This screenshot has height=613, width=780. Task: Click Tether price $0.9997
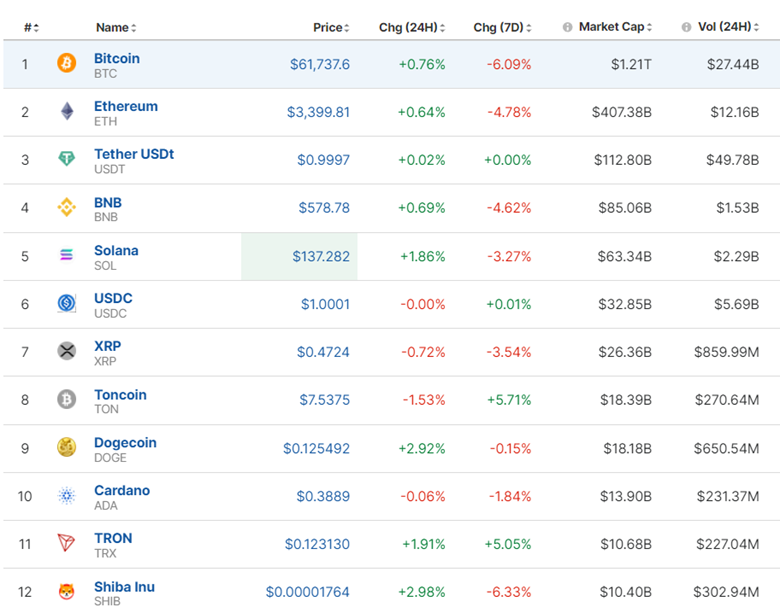point(323,160)
